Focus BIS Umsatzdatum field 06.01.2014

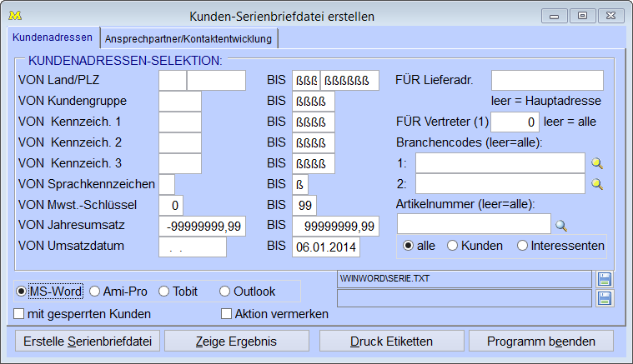326,247
